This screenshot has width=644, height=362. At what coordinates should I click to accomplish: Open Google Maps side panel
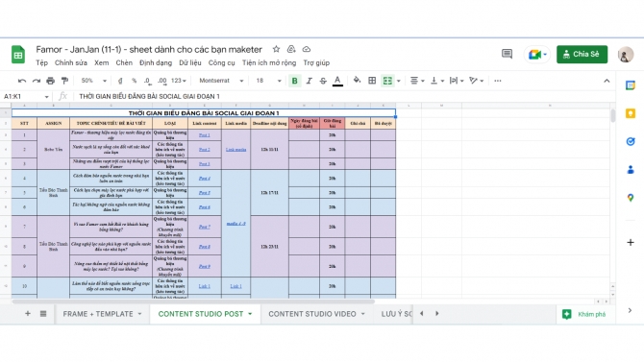pos(631,198)
